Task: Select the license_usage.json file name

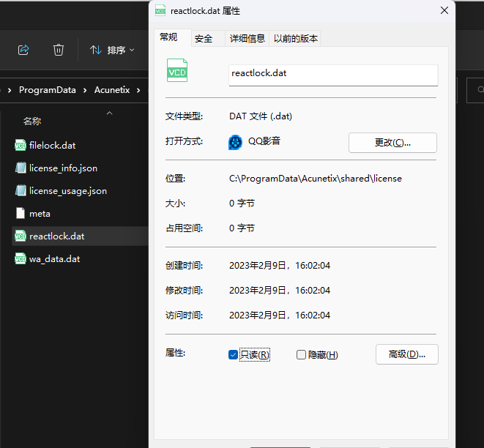Action: (68, 191)
